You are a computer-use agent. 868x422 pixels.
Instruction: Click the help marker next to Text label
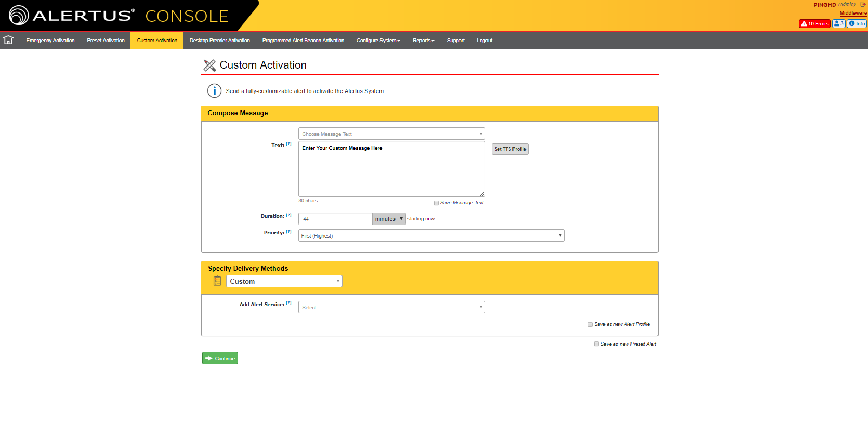(x=288, y=144)
